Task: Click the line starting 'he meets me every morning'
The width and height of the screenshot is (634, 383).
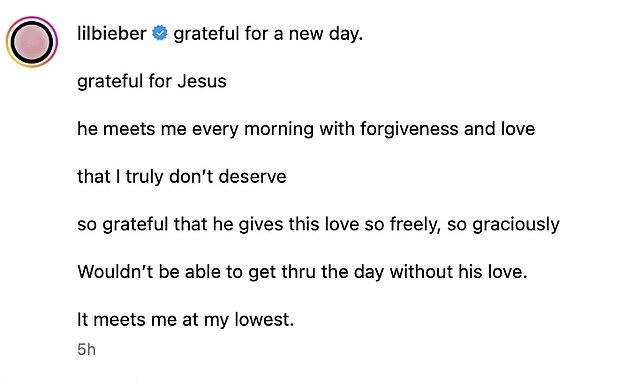Action: pyautogui.click(x=306, y=129)
